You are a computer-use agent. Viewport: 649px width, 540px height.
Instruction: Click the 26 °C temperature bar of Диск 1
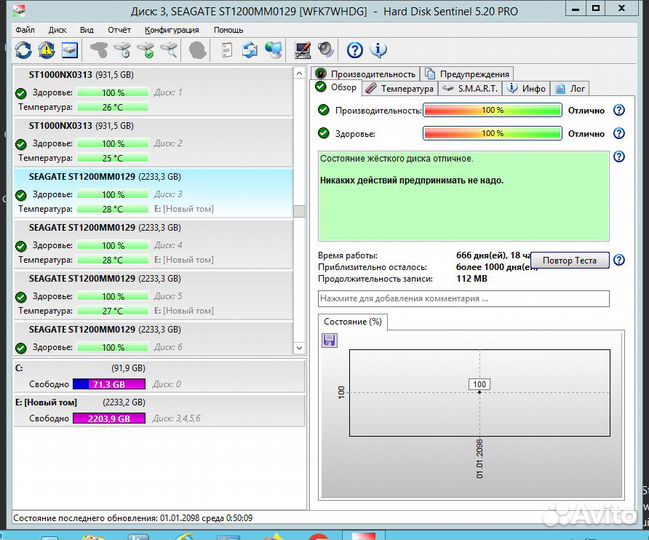click(x=113, y=107)
